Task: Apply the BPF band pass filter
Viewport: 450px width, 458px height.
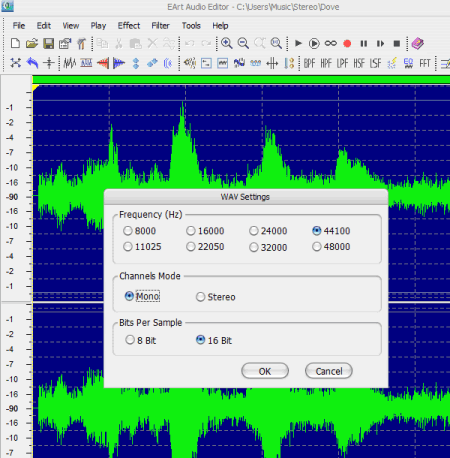Action: tap(309, 63)
